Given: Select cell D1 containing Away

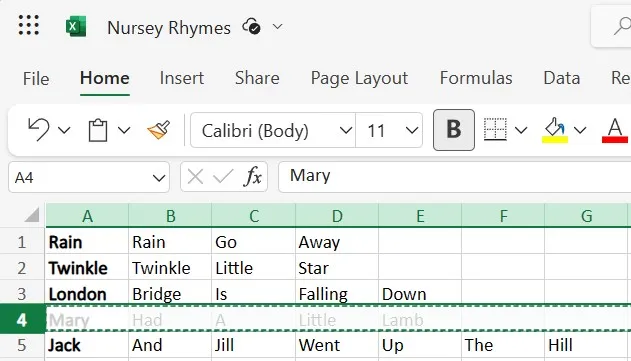Looking at the screenshot, I should (x=337, y=242).
